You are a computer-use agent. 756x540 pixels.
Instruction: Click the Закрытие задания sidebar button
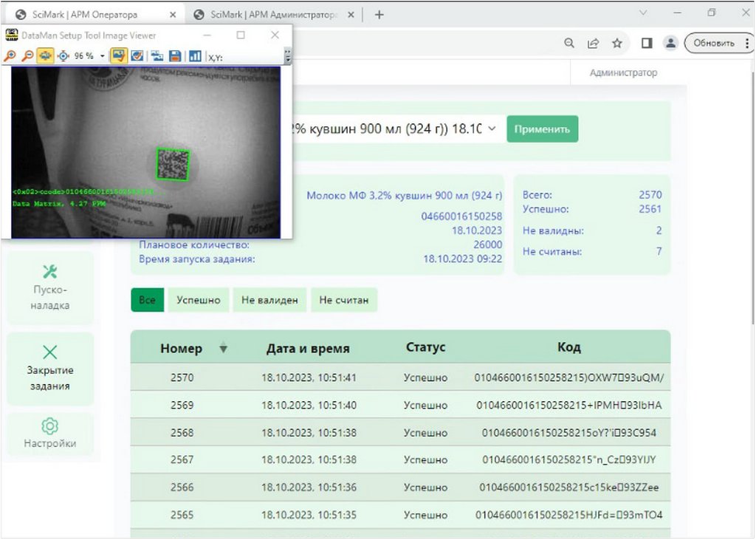(x=50, y=369)
